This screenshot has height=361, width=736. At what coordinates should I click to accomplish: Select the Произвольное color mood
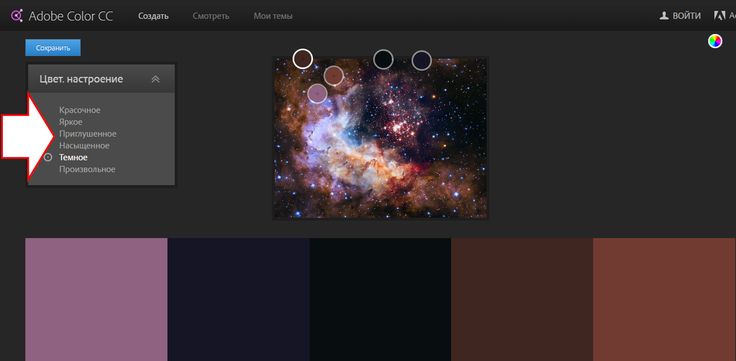87,169
